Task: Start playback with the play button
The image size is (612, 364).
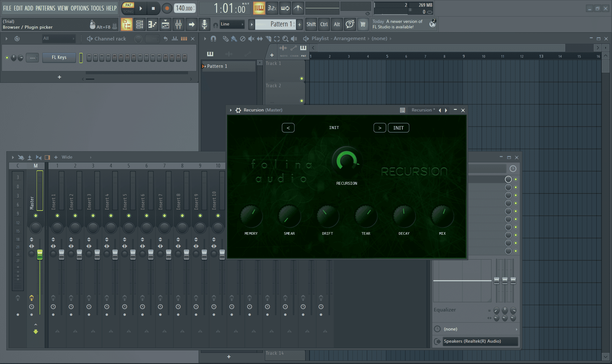Action: 141,8
